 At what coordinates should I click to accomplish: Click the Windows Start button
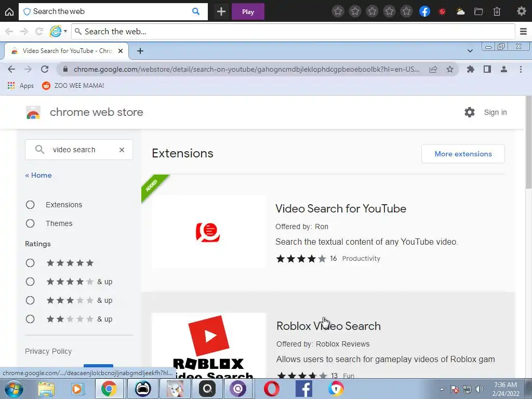14,389
